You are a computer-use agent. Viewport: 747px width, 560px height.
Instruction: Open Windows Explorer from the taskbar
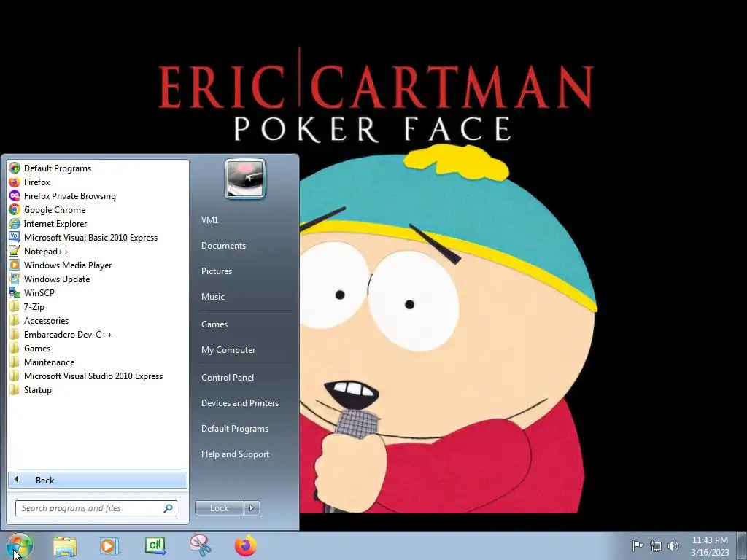click(x=65, y=546)
